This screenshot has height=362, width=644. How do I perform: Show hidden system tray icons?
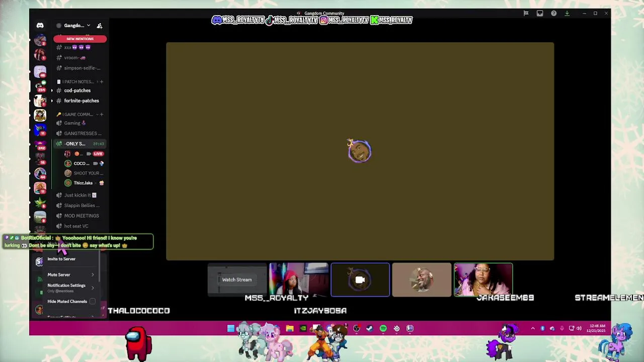pyautogui.click(x=533, y=328)
